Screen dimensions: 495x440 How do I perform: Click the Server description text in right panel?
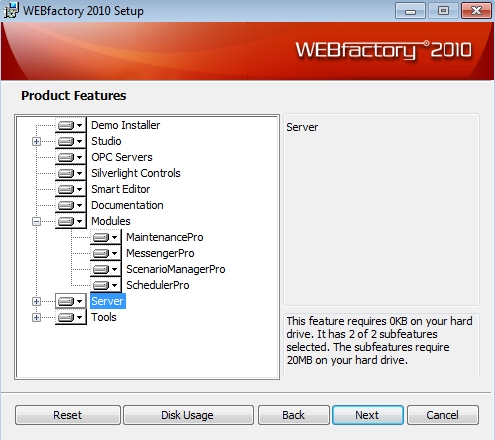pos(302,127)
